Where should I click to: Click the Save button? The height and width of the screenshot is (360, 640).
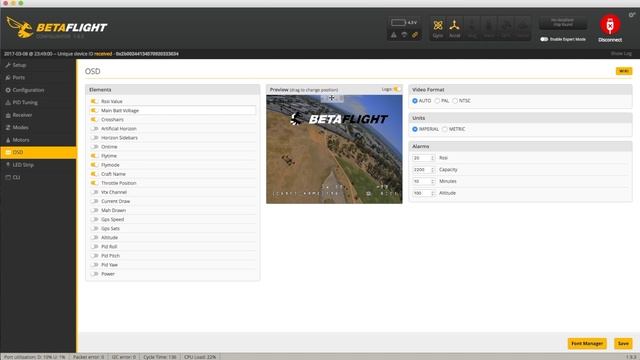click(x=623, y=344)
